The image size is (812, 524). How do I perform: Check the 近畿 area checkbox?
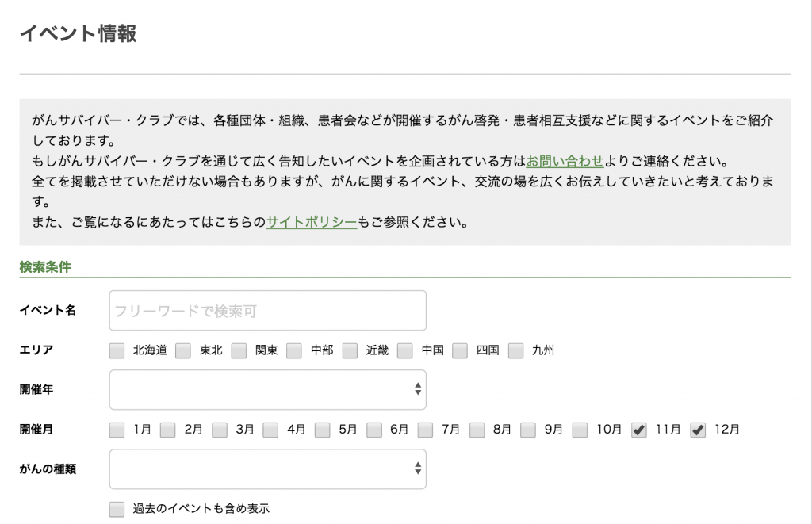tap(350, 350)
